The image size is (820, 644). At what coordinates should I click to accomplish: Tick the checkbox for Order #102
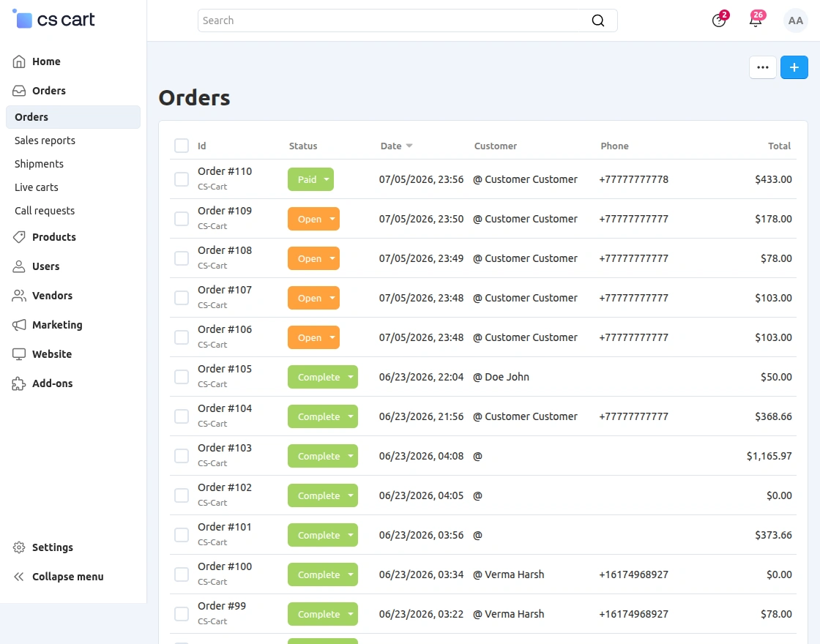182,495
